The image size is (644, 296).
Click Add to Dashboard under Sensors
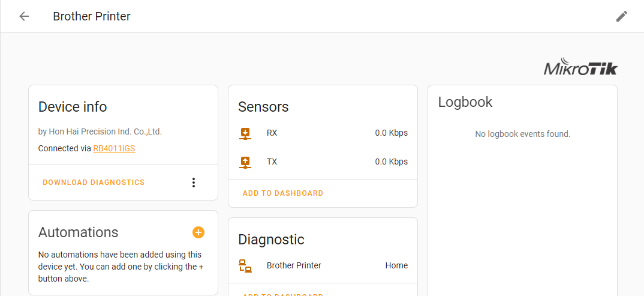[283, 193]
